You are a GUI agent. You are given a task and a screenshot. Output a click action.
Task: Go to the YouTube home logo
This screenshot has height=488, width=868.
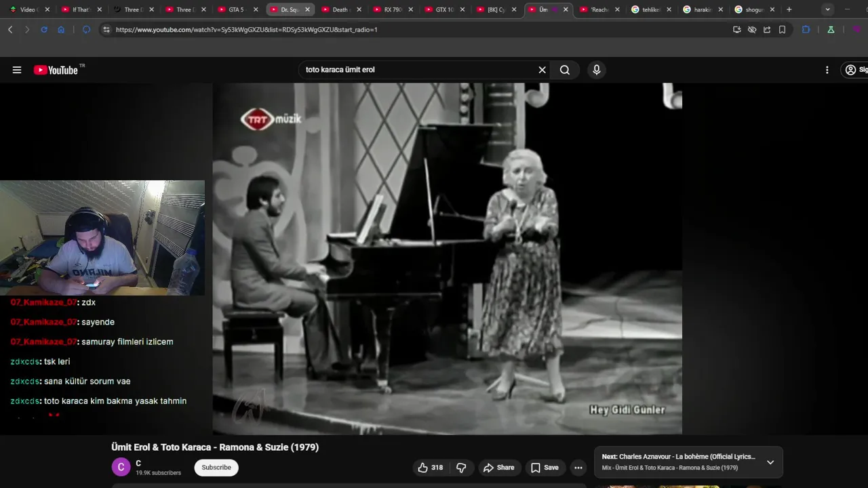click(56, 70)
